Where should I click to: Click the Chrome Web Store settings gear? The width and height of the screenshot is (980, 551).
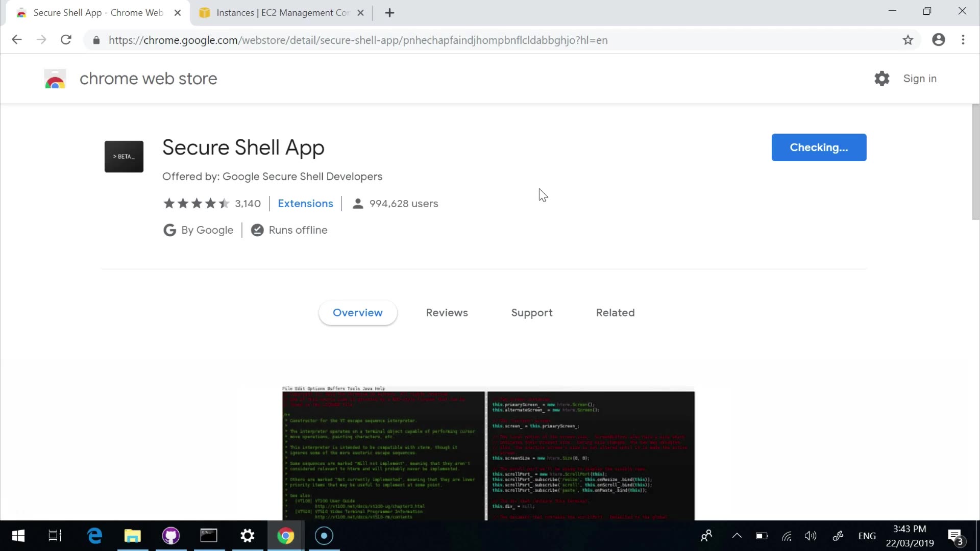pyautogui.click(x=881, y=79)
